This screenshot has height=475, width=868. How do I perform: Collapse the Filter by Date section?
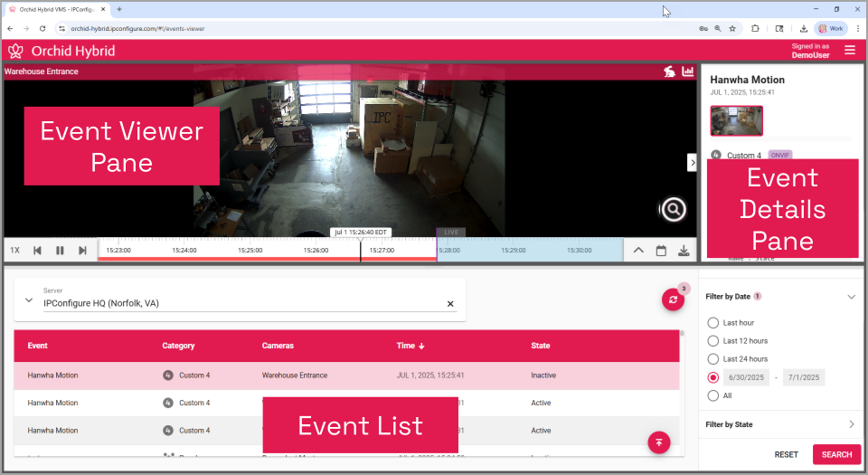click(x=852, y=297)
